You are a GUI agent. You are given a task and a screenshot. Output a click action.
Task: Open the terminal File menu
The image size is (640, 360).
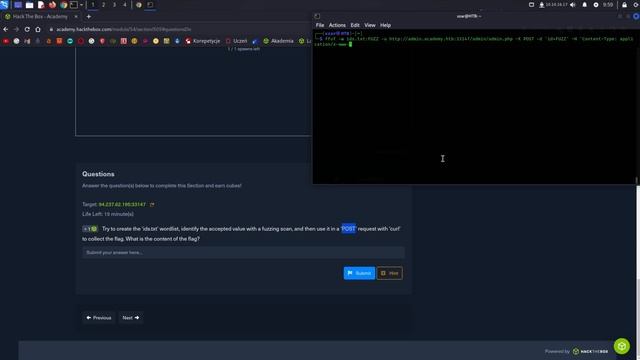320,25
